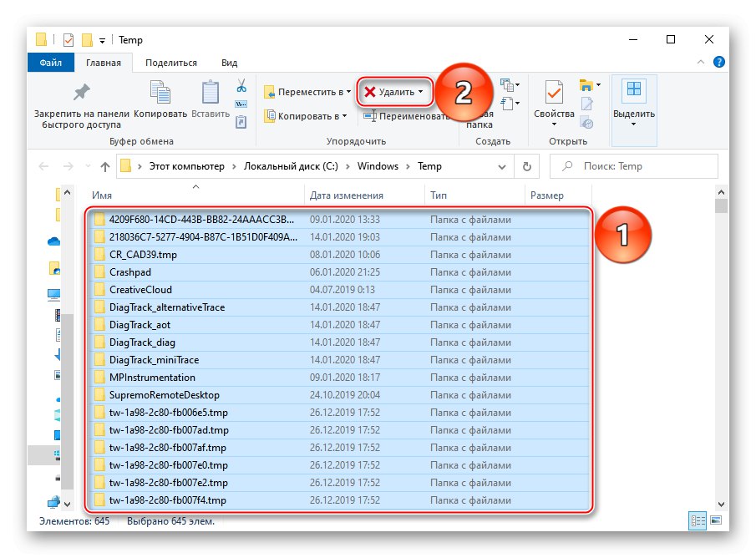Select the SupremoRemoteDesktop folder

pyautogui.click(x=339, y=395)
